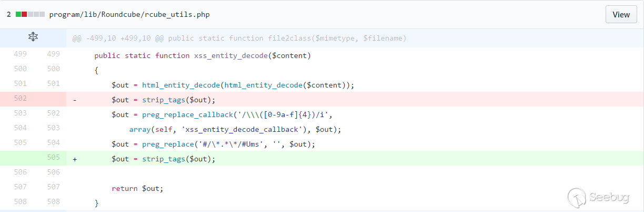Select new-file line number 508
644x212 pixels.
point(53,203)
